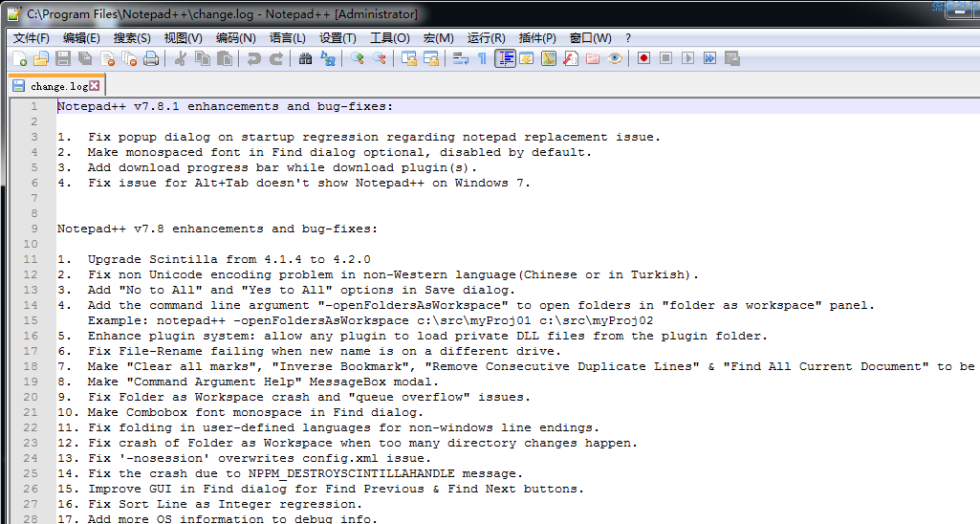Click the Save All toolbar icon
The width and height of the screenshot is (980, 524).
[85, 58]
